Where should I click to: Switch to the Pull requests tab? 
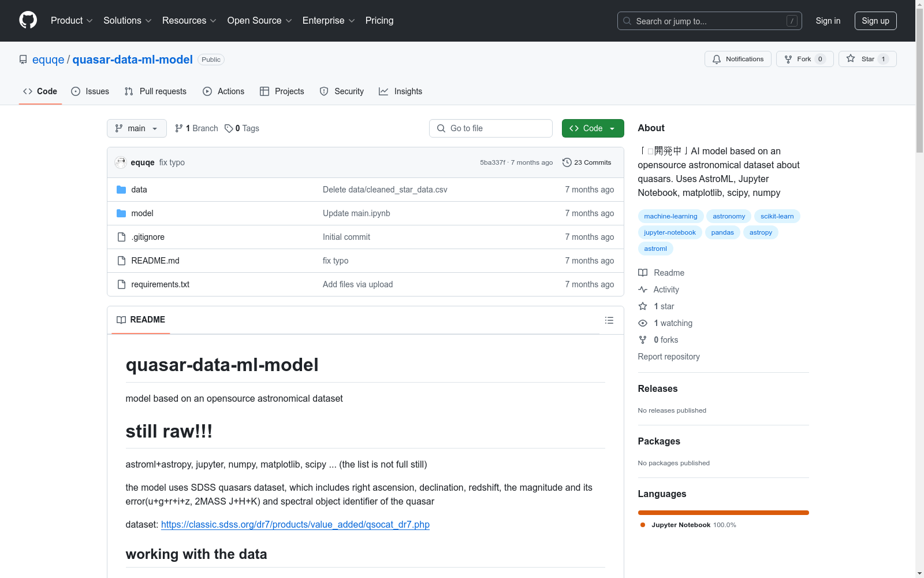point(155,91)
